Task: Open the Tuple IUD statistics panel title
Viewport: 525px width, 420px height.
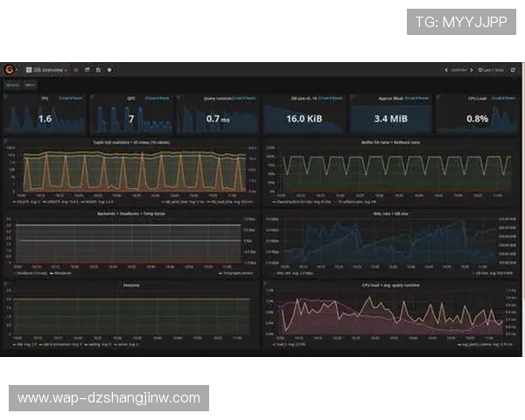Action: pyautogui.click(x=131, y=143)
